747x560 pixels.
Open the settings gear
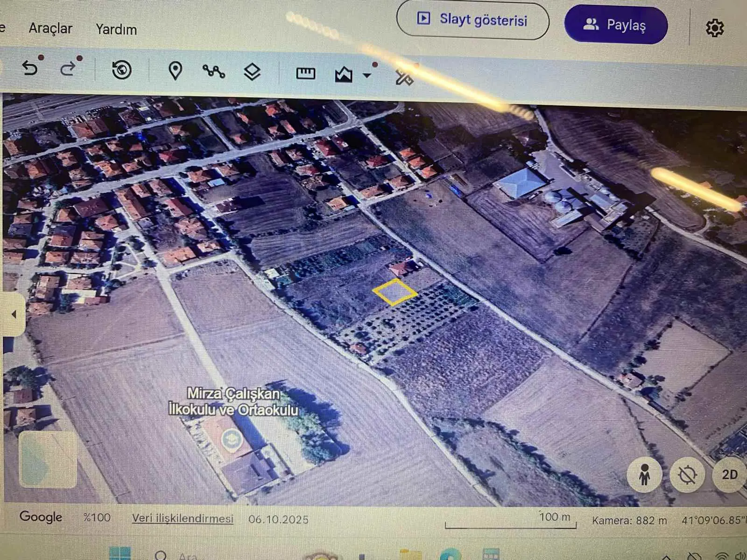pos(715,28)
